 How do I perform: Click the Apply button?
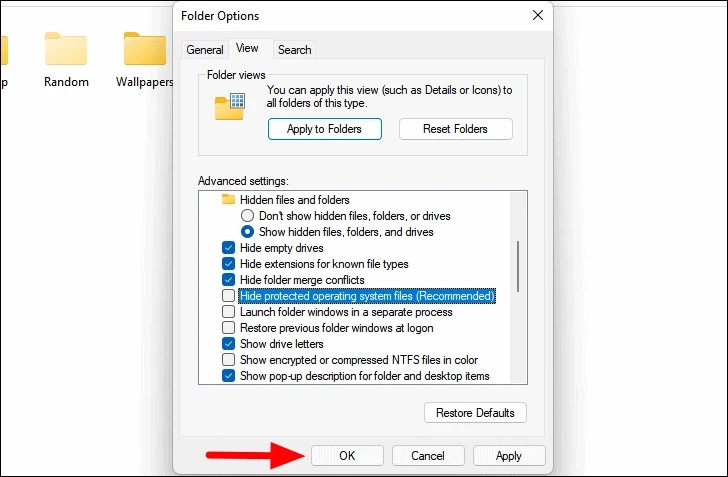pos(509,456)
